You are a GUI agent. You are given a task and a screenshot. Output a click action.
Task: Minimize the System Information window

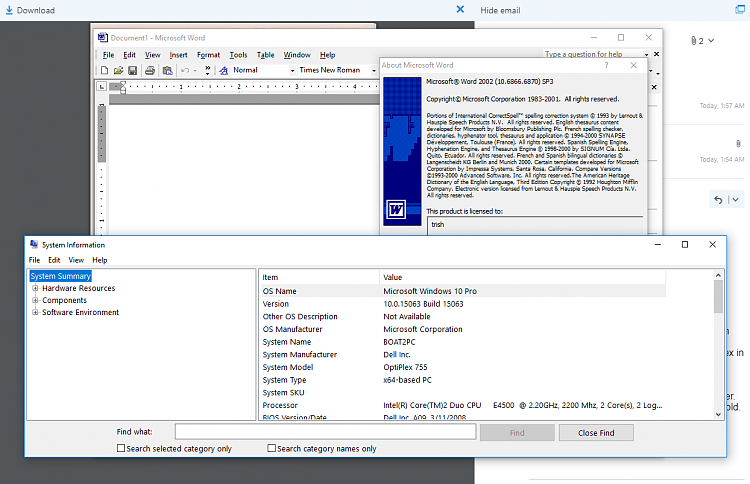coord(658,244)
